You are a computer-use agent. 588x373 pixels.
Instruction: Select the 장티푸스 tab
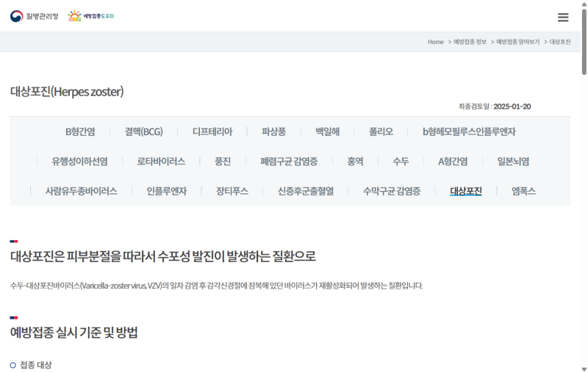click(x=232, y=191)
